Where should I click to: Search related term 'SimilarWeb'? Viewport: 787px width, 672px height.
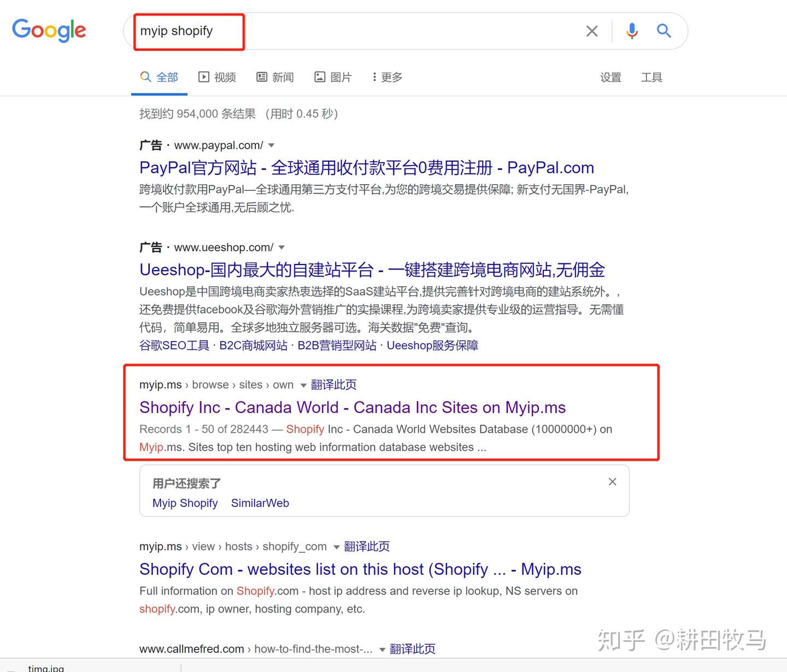(x=260, y=503)
